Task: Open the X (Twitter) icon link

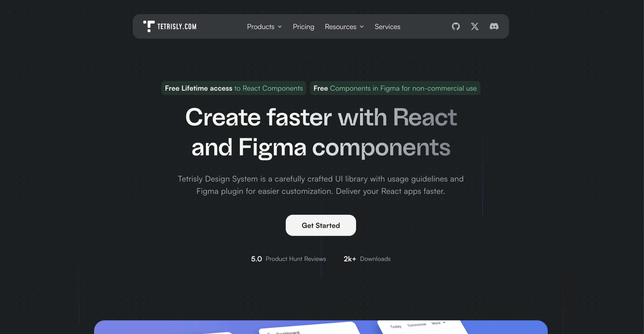Action: coord(475,26)
